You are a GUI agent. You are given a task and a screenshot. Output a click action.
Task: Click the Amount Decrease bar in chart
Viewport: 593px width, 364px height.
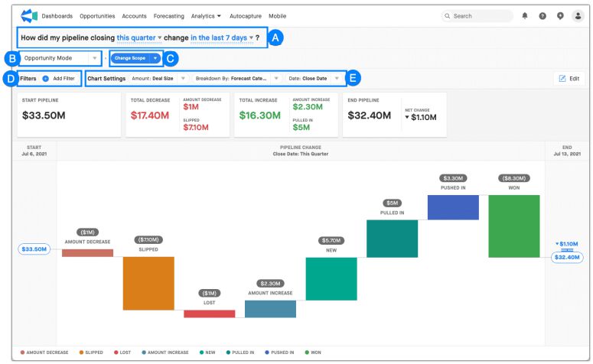87,253
